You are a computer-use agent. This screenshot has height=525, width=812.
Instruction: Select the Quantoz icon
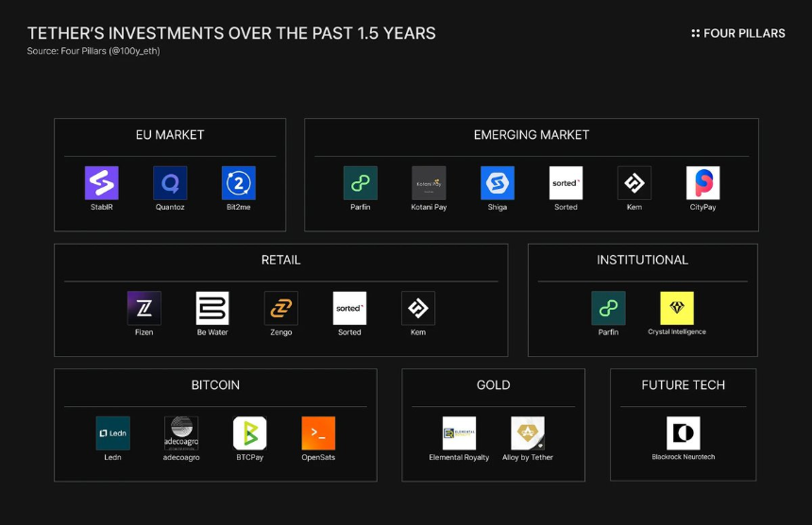tap(170, 183)
